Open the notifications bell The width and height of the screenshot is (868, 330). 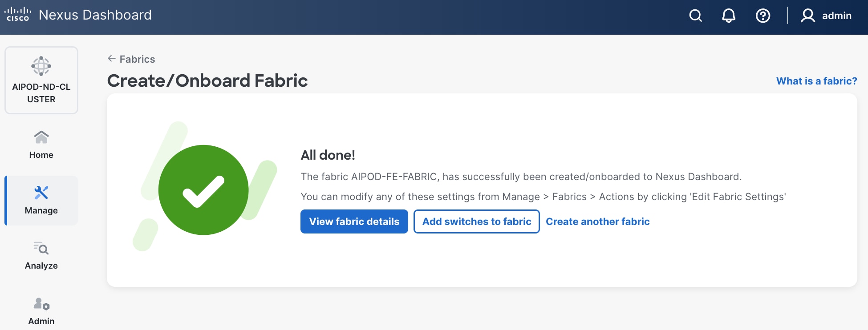tap(729, 16)
